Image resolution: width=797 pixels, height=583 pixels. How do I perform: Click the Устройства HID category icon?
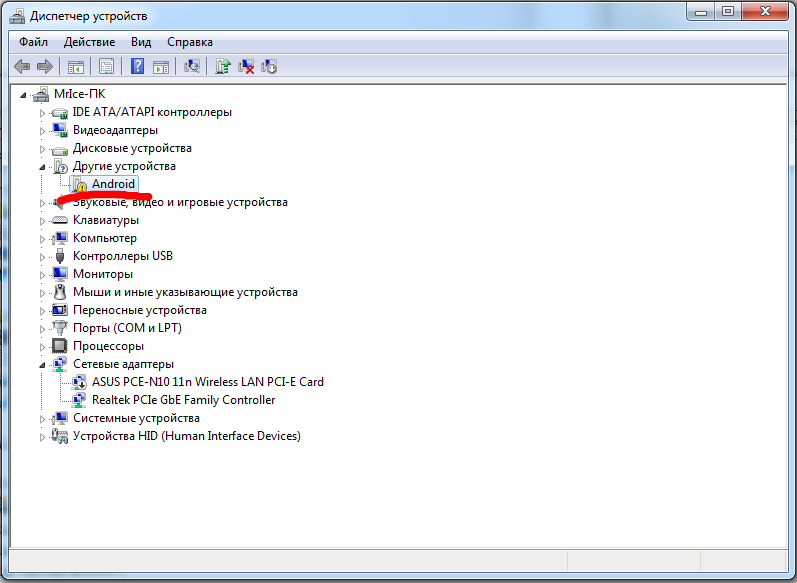click(60, 436)
